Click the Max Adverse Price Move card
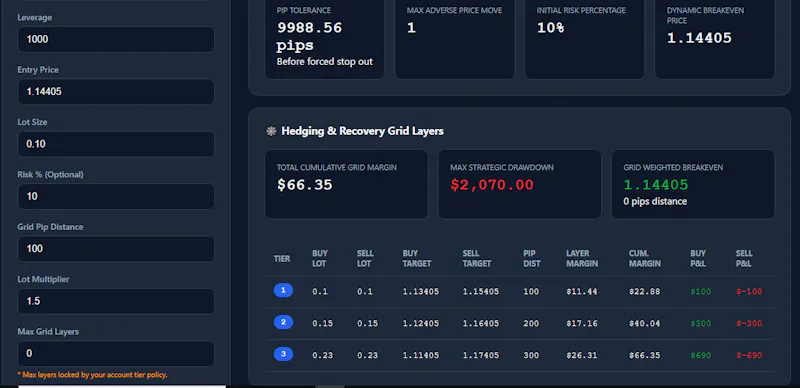The image size is (800, 388). point(454,38)
